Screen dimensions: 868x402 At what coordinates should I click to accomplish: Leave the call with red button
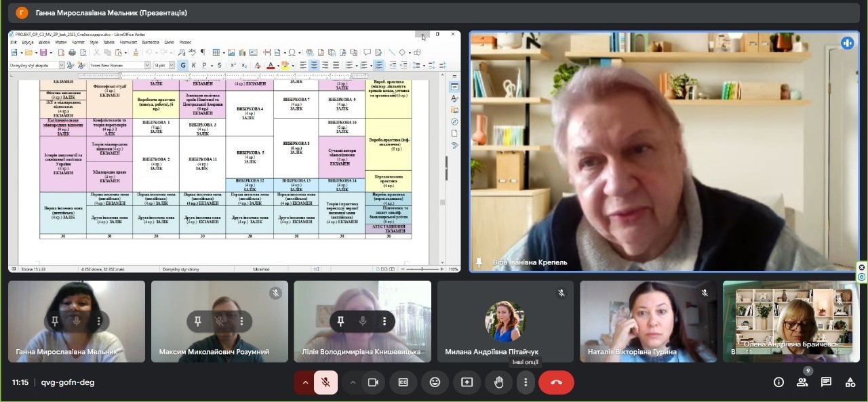point(556,382)
